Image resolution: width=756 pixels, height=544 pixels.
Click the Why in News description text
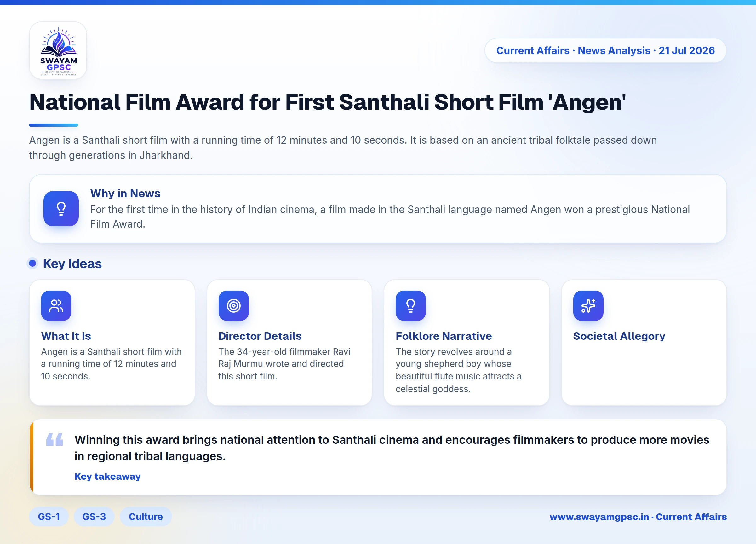click(x=390, y=217)
